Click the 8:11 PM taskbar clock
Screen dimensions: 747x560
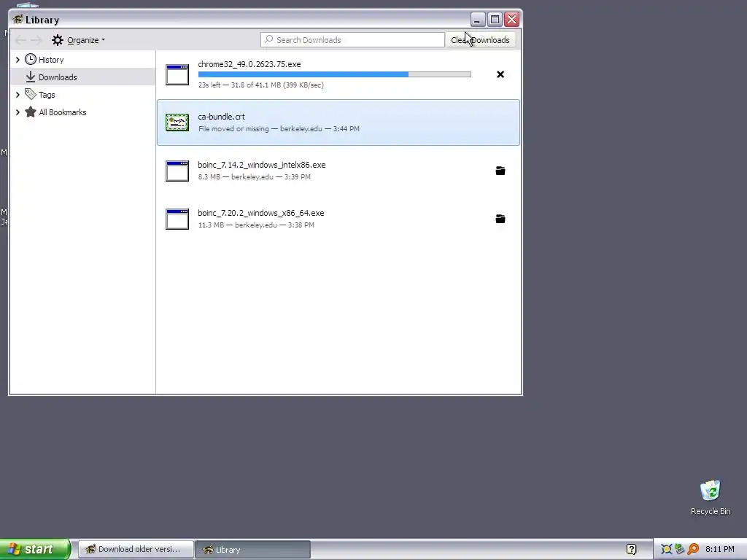720,549
